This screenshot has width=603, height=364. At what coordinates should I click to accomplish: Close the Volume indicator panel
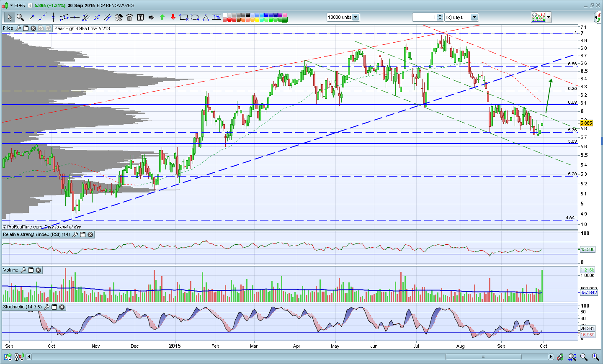coord(39,270)
